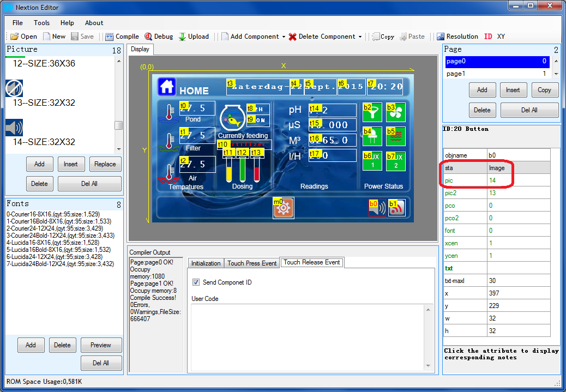Image resolution: width=566 pixels, height=392 pixels.
Task: Select font 3-Courier24Bold-12X24
Action: [61, 236]
